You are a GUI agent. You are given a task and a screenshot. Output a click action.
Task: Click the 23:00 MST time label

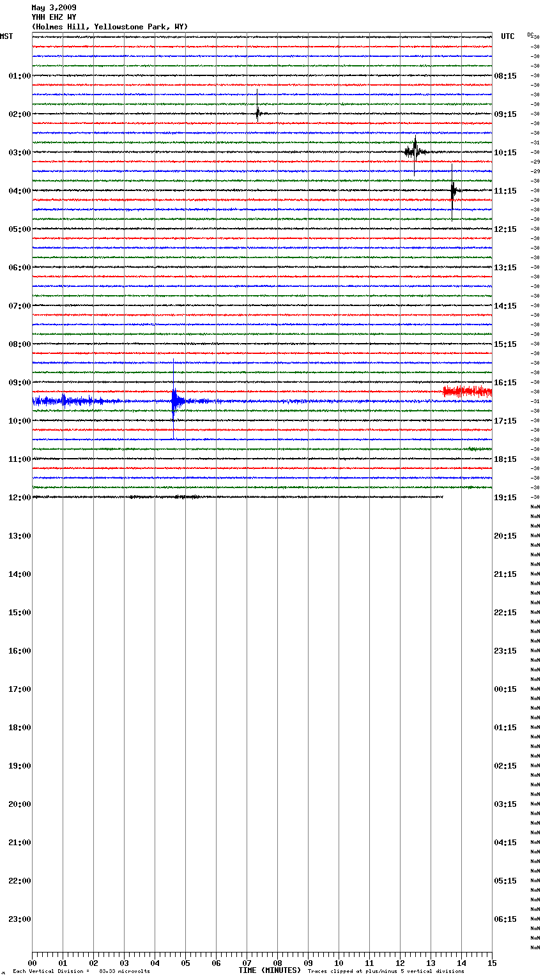click(19, 919)
